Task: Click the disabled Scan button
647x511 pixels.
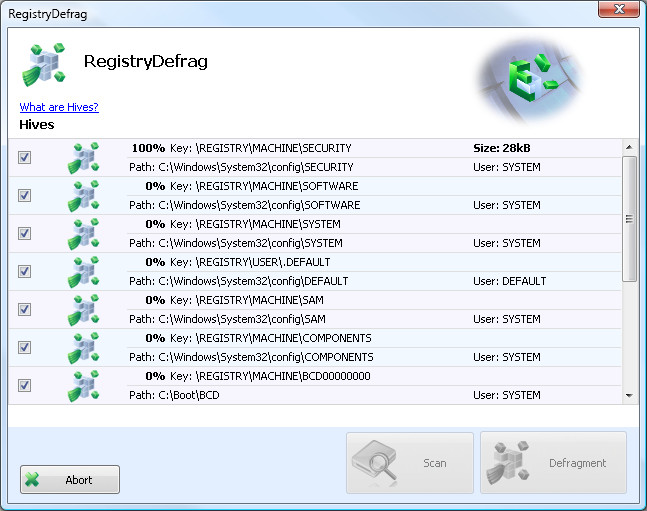Action: (x=410, y=463)
